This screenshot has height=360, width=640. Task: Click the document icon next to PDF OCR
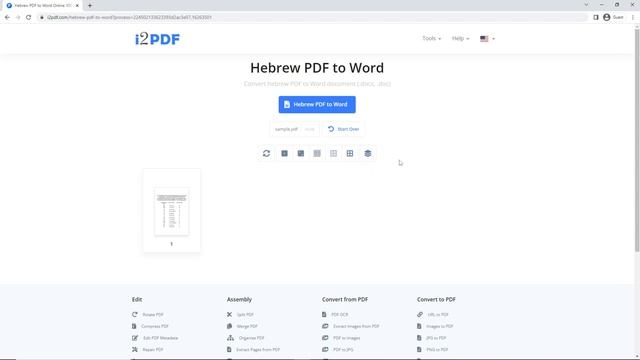324,314
